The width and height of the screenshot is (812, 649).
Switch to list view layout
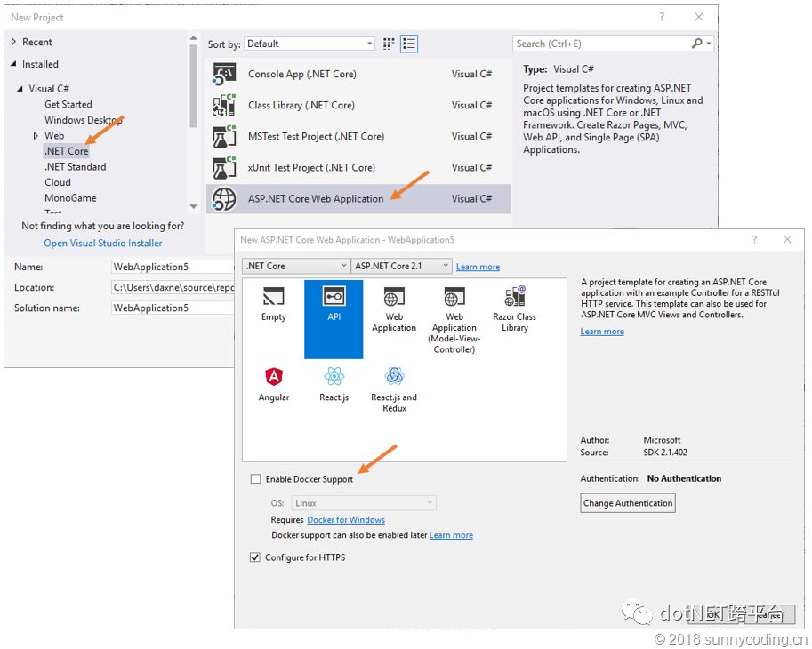[x=409, y=44]
